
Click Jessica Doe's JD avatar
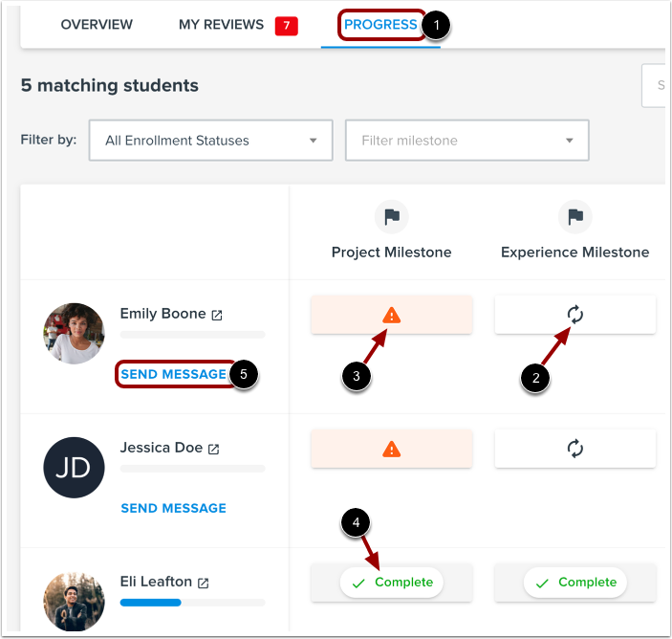click(x=74, y=468)
